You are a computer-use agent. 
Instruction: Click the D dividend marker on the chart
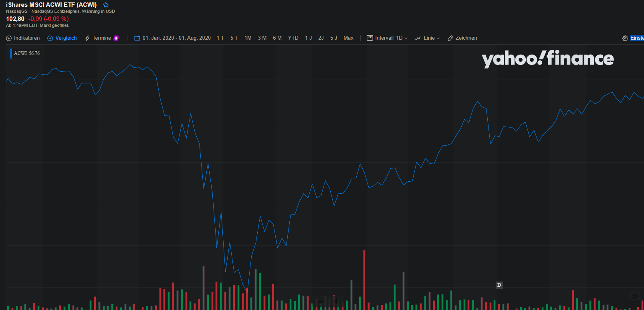(x=499, y=285)
